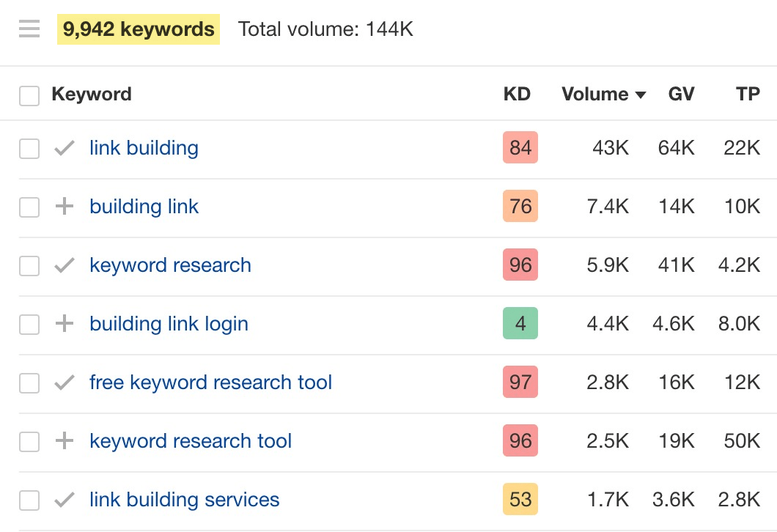Click green KD badge showing 4
777x532 pixels.
[520, 324]
